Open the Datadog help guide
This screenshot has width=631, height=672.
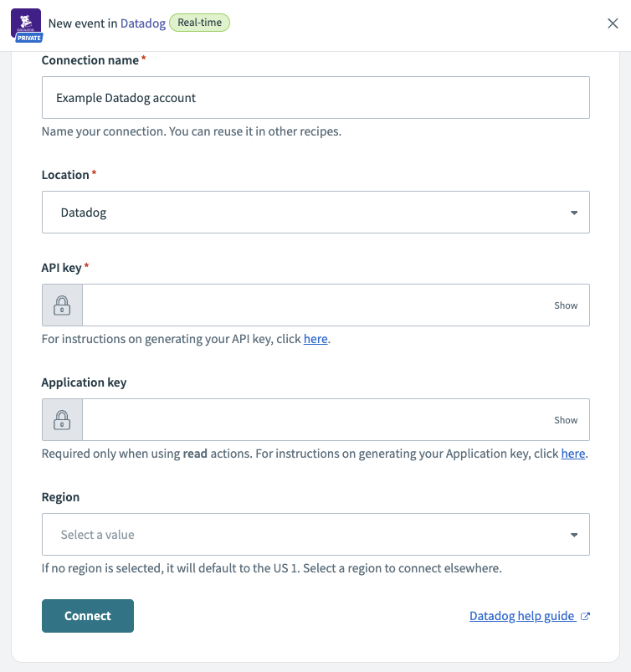521,615
